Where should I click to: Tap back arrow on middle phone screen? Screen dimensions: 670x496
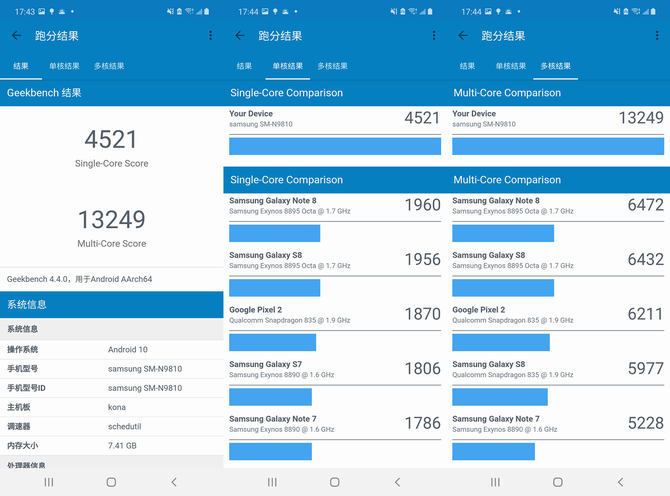(x=240, y=35)
